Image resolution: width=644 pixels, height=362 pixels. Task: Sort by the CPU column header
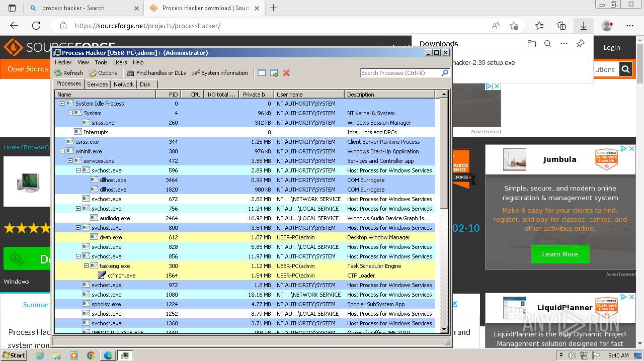(192, 94)
